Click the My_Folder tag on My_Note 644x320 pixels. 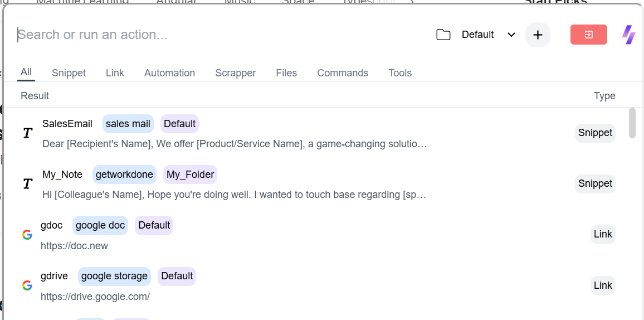(x=189, y=174)
